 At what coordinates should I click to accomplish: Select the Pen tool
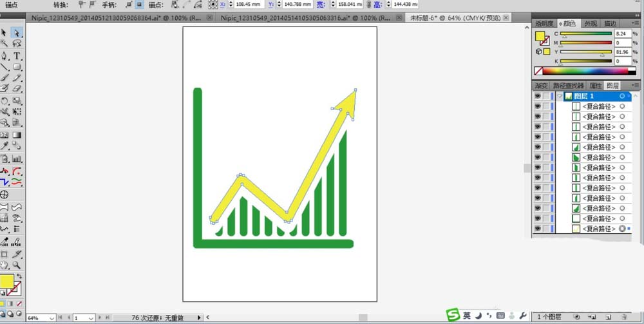point(4,55)
